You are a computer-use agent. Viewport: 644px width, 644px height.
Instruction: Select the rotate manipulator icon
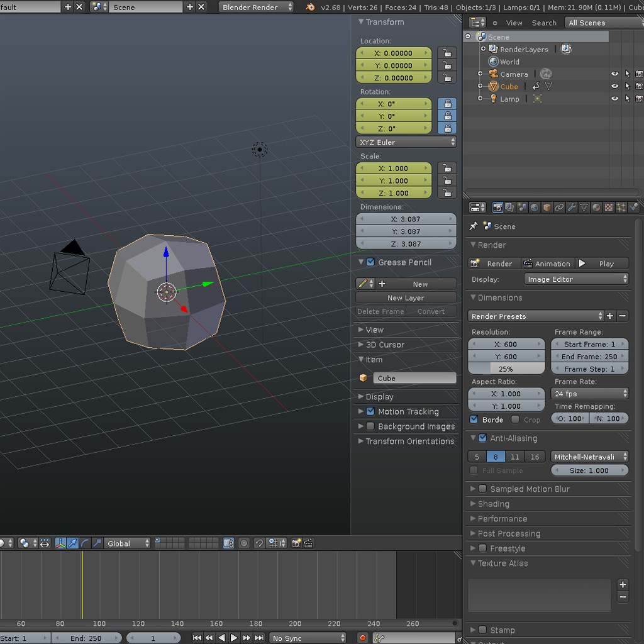pos(85,543)
